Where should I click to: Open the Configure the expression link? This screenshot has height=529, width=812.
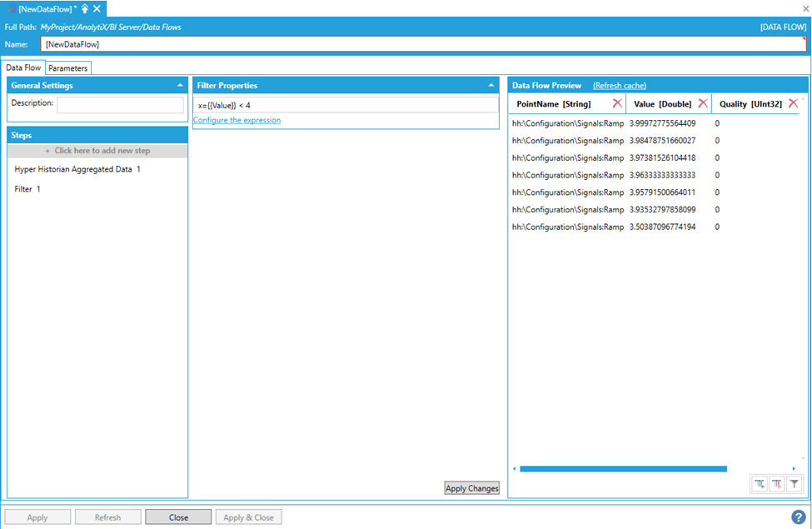[x=237, y=120]
